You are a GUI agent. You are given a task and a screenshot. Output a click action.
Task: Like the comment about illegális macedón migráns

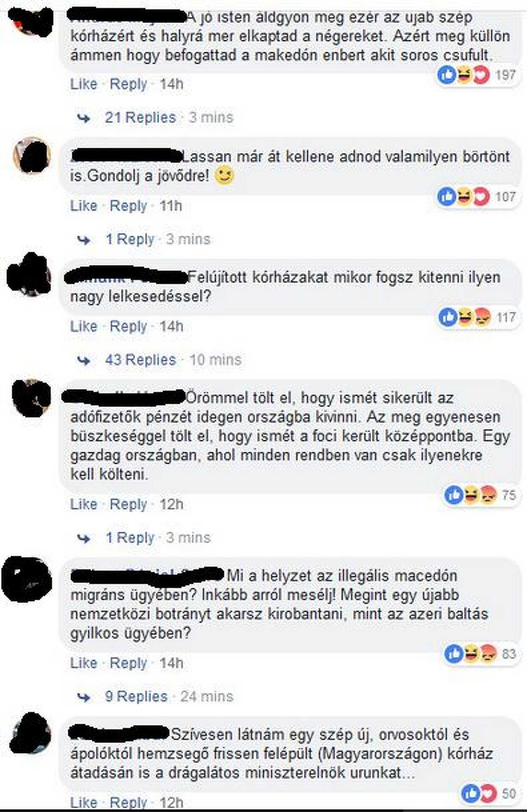click(x=84, y=663)
